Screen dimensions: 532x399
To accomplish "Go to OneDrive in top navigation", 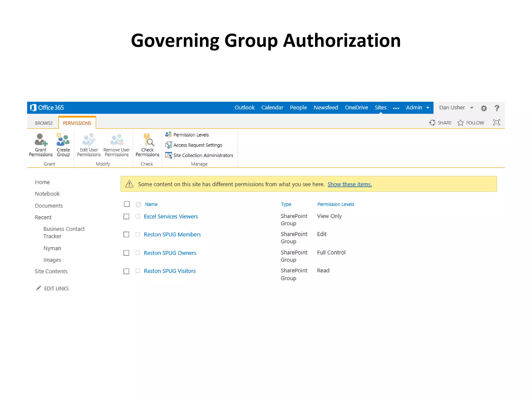I will [356, 108].
